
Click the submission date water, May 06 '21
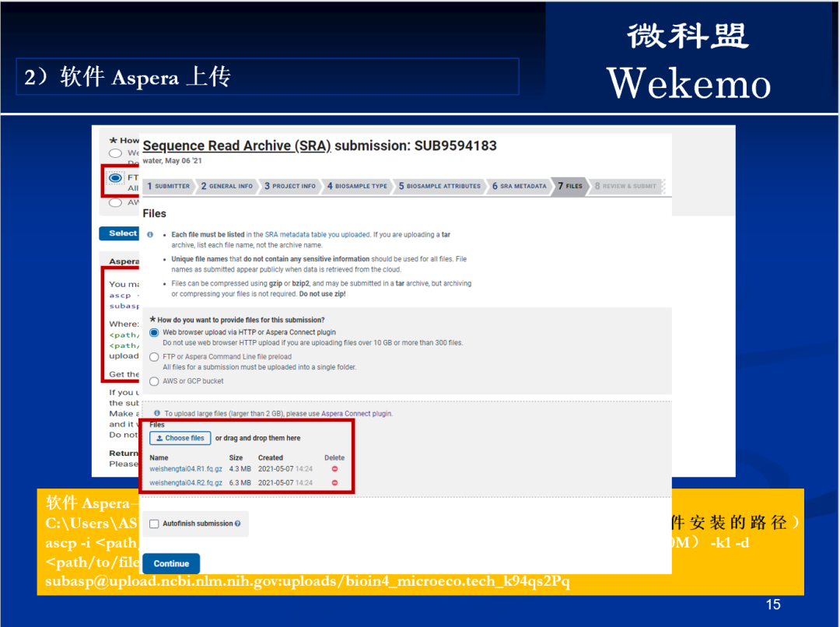click(x=172, y=161)
